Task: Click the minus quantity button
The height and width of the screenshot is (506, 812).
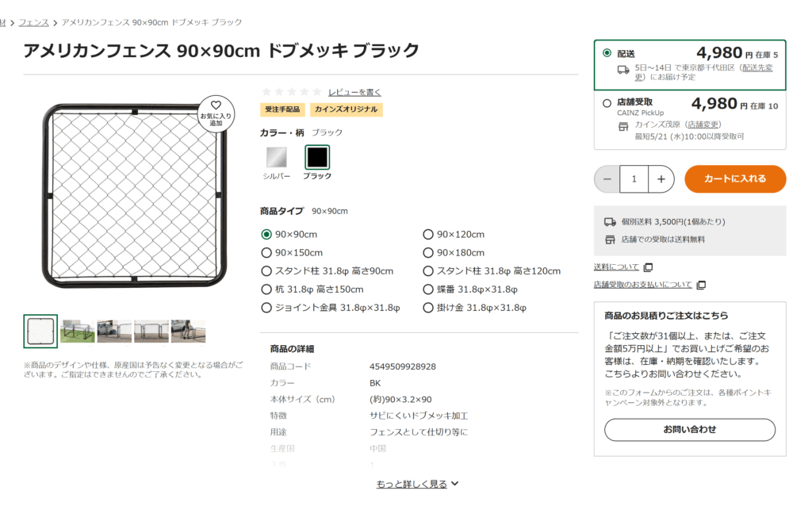Action: click(x=607, y=179)
